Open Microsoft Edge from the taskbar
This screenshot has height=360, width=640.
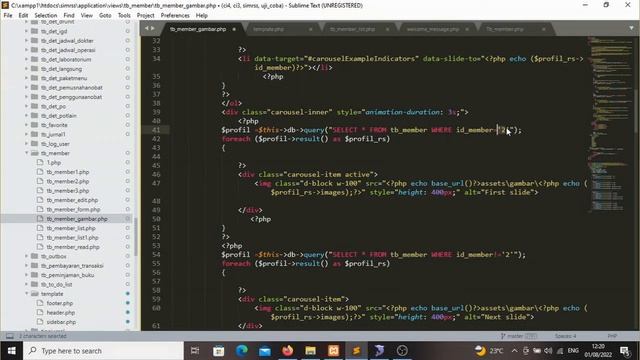[242, 351]
